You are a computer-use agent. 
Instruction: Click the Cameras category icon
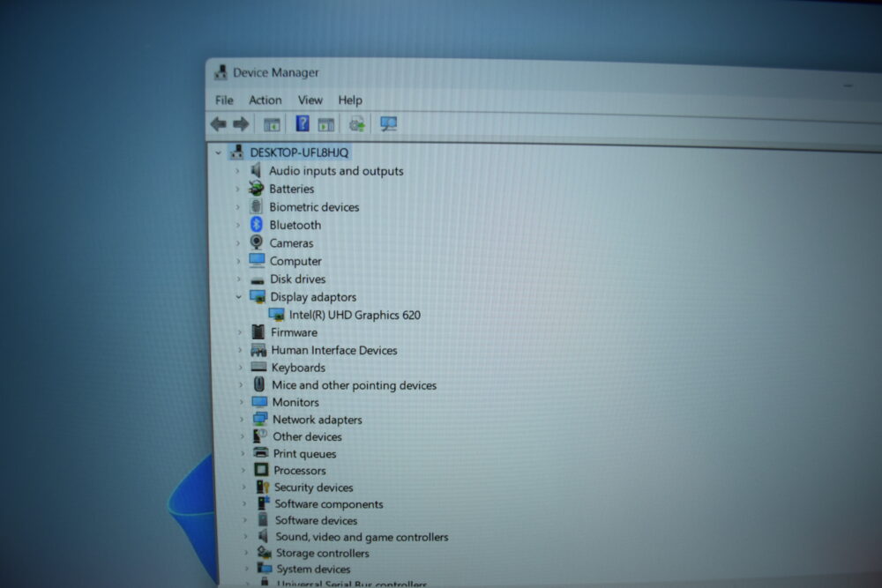tap(257, 242)
